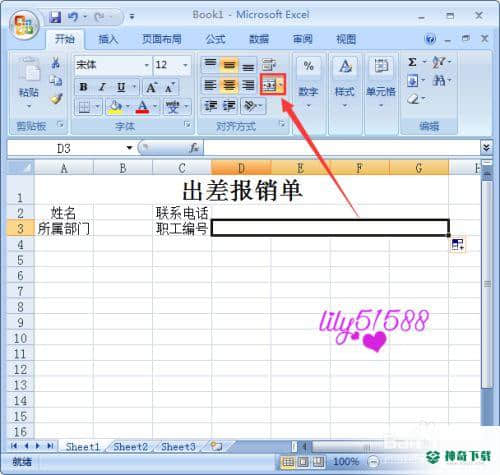Viewport: 500px width, 475px height.
Task: Click the formula bar input field
Action: point(341,148)
